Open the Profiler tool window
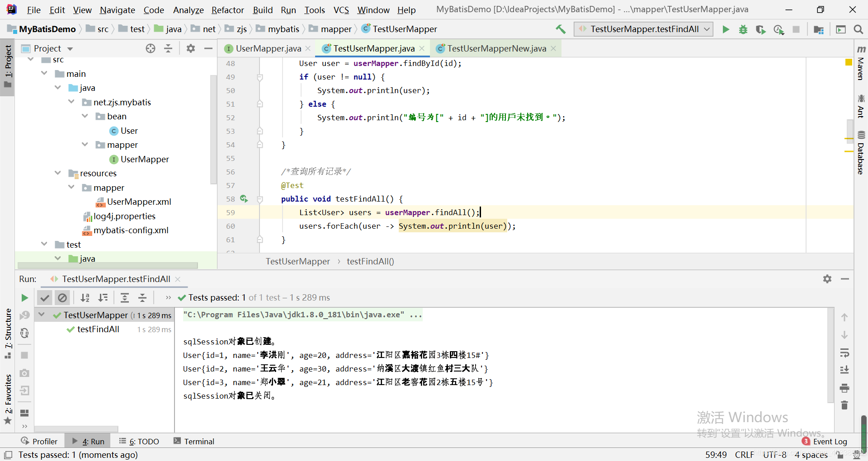This screenshot has height=461, width=868. click(39, 442)
